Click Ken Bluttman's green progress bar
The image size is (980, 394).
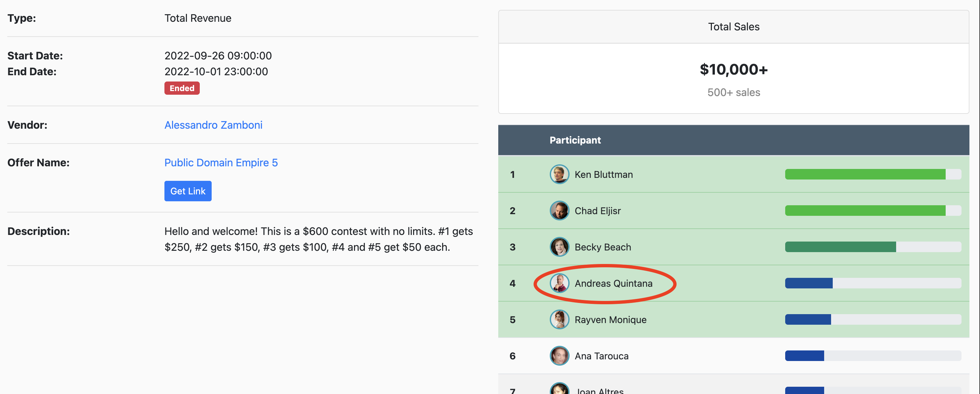(865, 175)
